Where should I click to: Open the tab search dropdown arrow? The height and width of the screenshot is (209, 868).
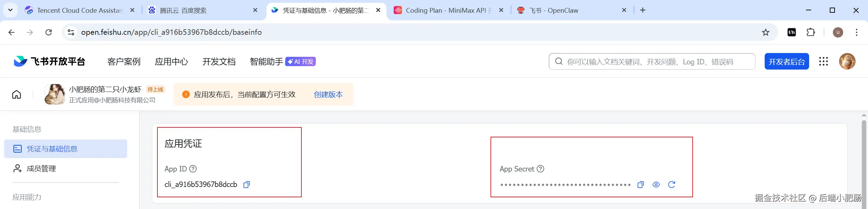10,10
